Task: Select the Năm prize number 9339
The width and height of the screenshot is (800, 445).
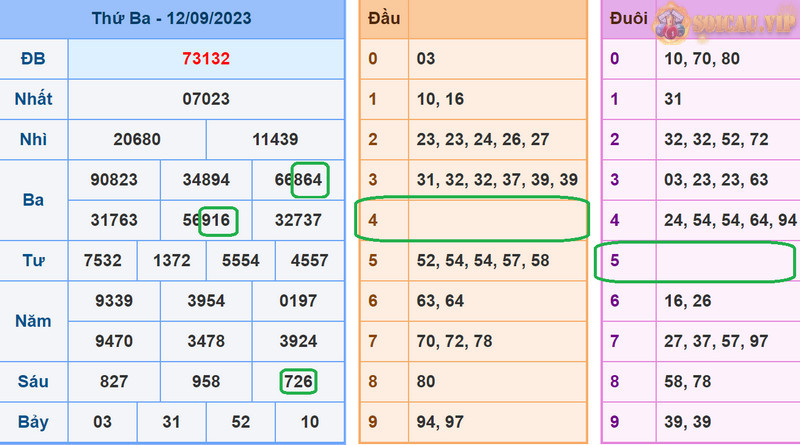Action: (114, 300)
